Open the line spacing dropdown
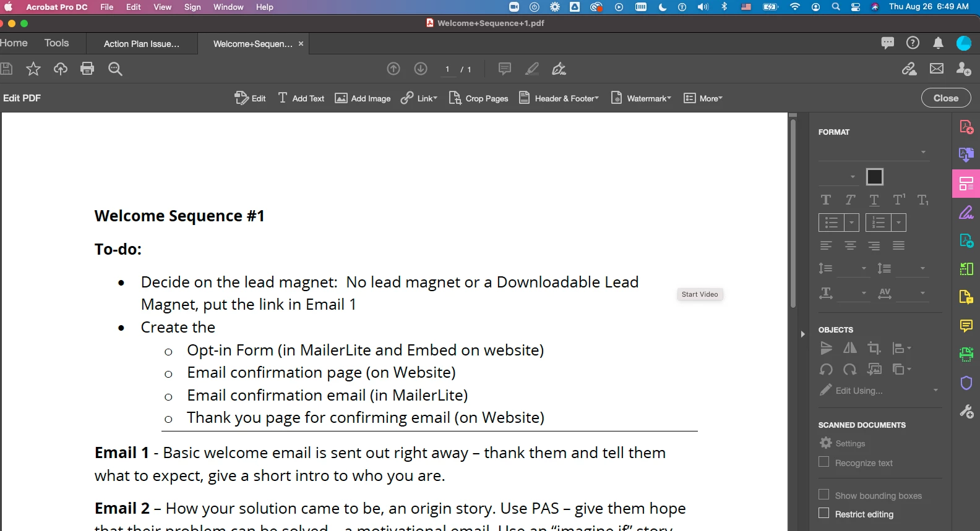980x531 pixels. pyautogui.click(x=853, y=268)
